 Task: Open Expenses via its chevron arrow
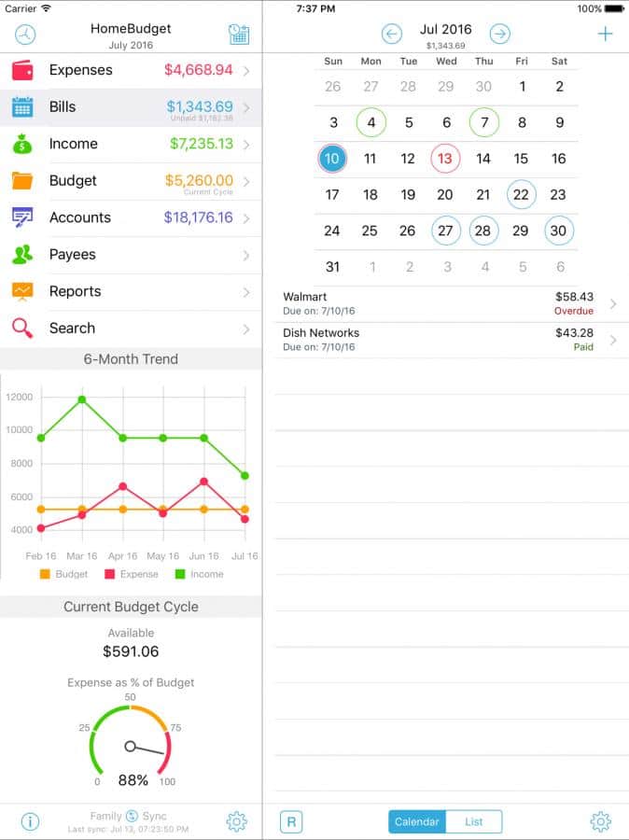(246, 71)
